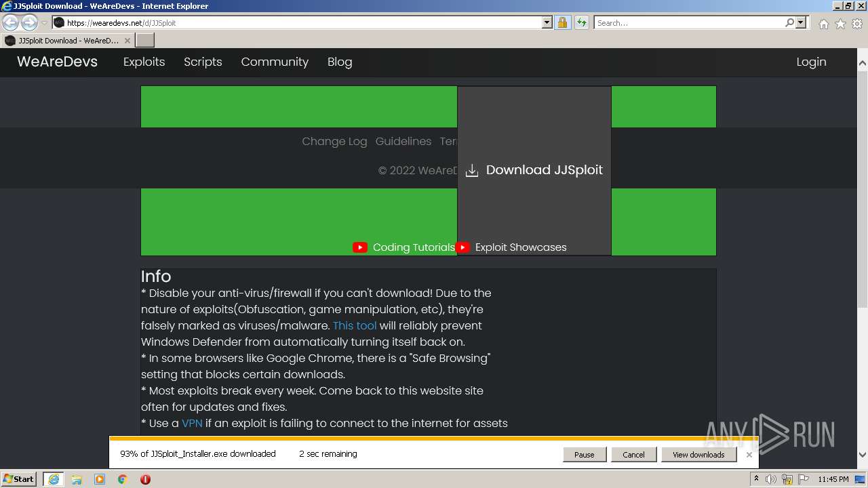Open the Blog menu item
The image size is (868, 488).
point(340,62)
